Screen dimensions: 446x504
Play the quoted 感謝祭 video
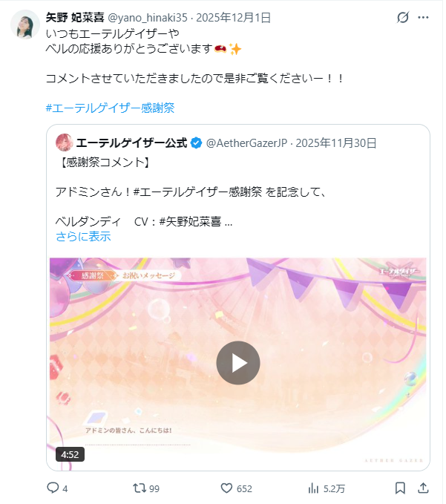[238, 362]
